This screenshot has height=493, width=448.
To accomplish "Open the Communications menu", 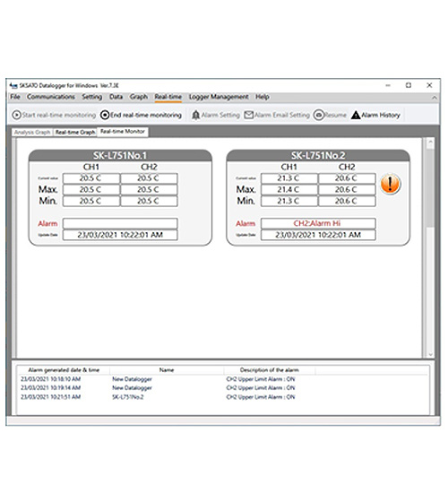I will click(50, 97).
